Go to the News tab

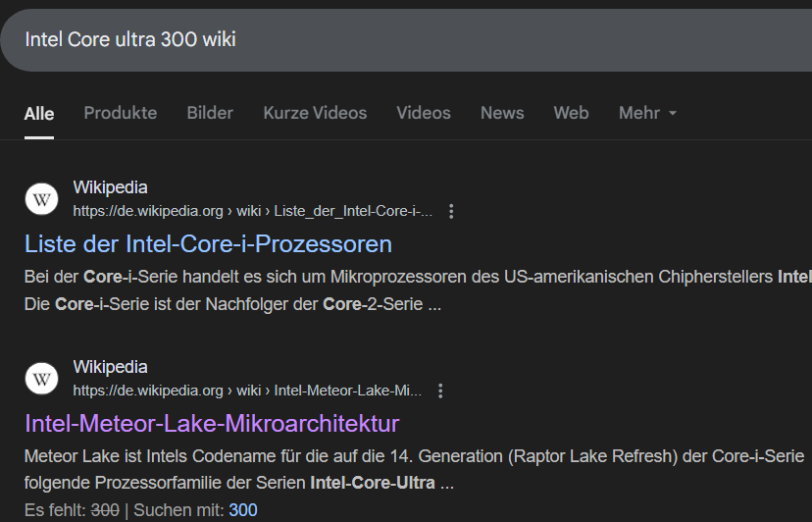coord(502,113)
